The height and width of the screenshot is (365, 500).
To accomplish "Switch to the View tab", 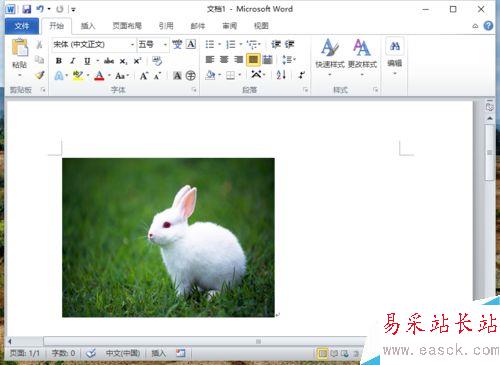I will pos(261,26).
